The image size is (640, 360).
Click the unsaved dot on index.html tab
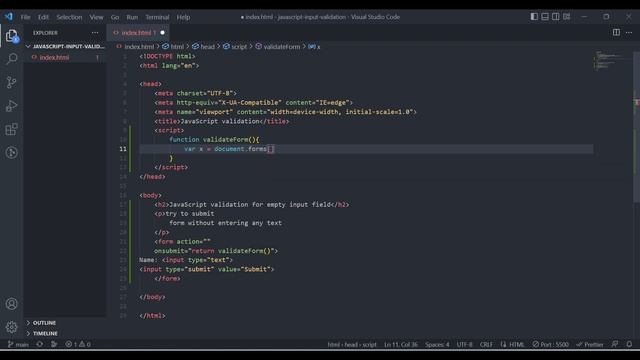pos(162,33)
